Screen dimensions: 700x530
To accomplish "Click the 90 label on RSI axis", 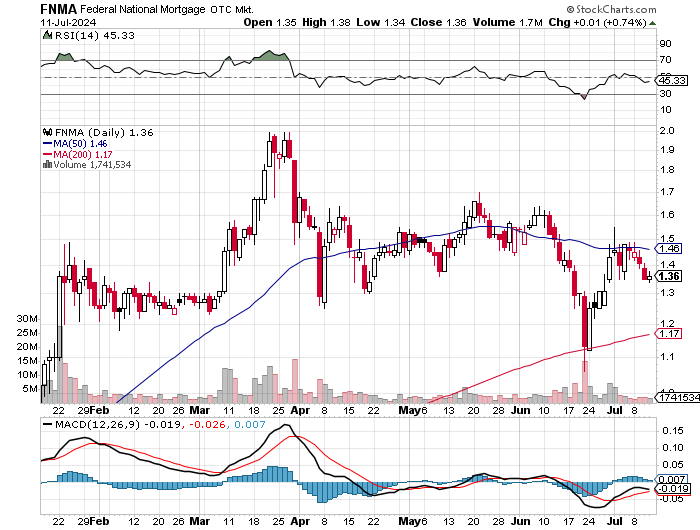I will [665, 44].
